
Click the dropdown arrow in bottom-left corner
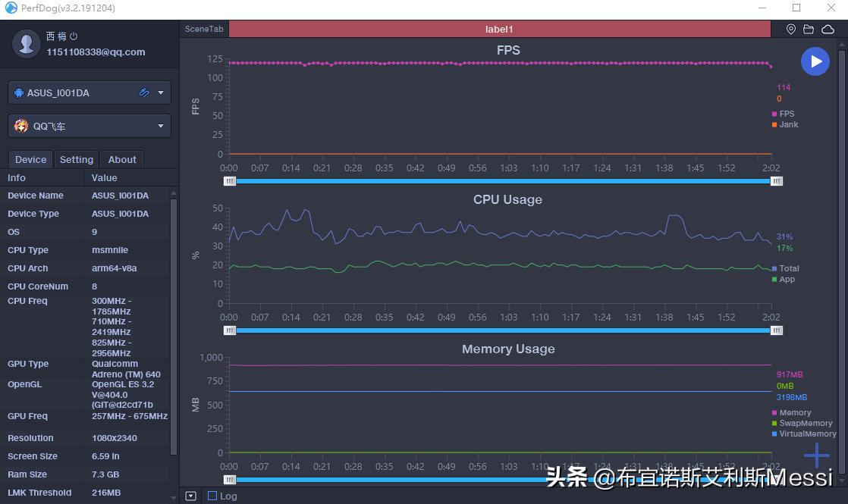(190, 496)
